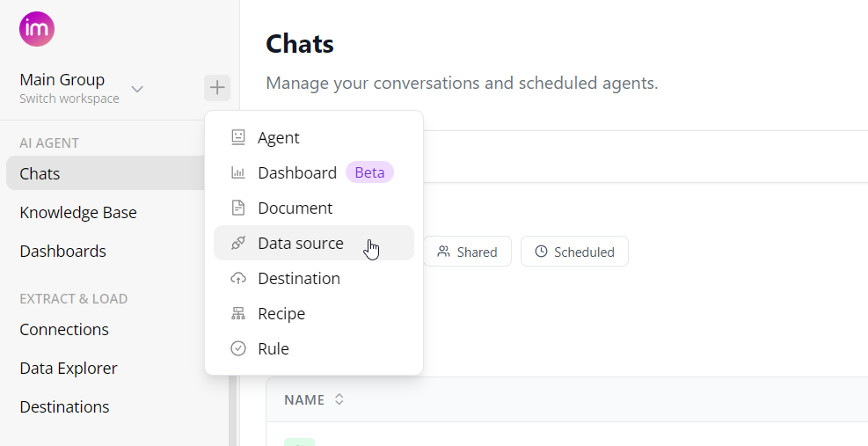Screen dimensions: 868x446
Task: Click the Agent icon in menu
Action: (x=238, y=137)
